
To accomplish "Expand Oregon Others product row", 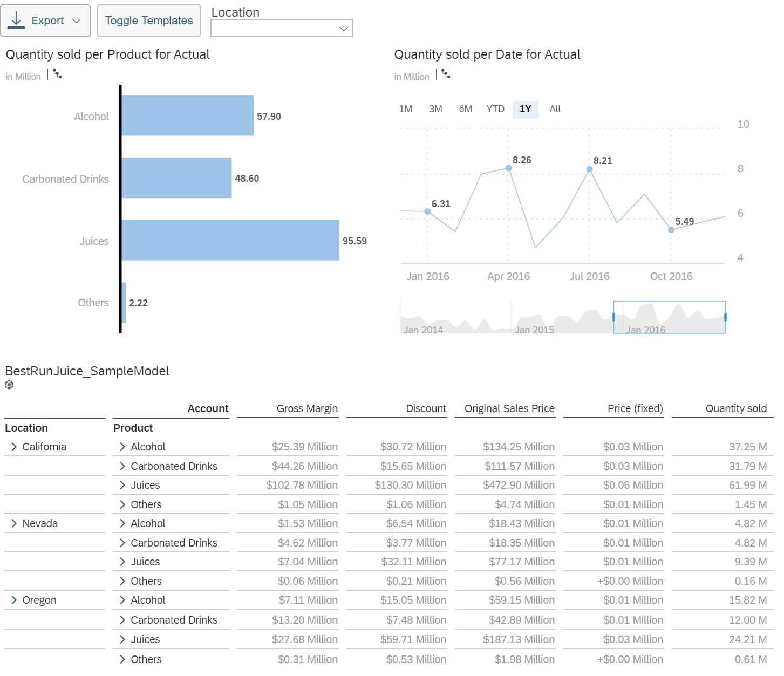I will pos(122,659).
